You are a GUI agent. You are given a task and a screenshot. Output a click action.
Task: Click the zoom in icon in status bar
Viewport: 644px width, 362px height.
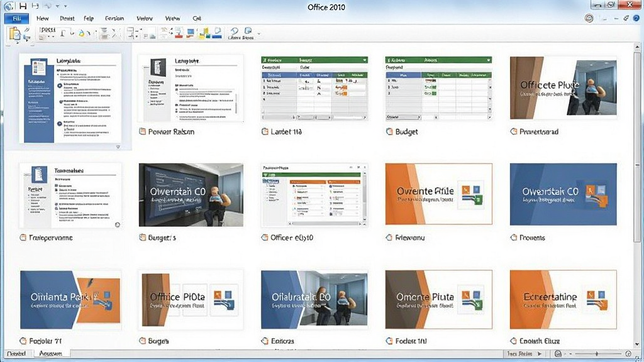(628, 353)
